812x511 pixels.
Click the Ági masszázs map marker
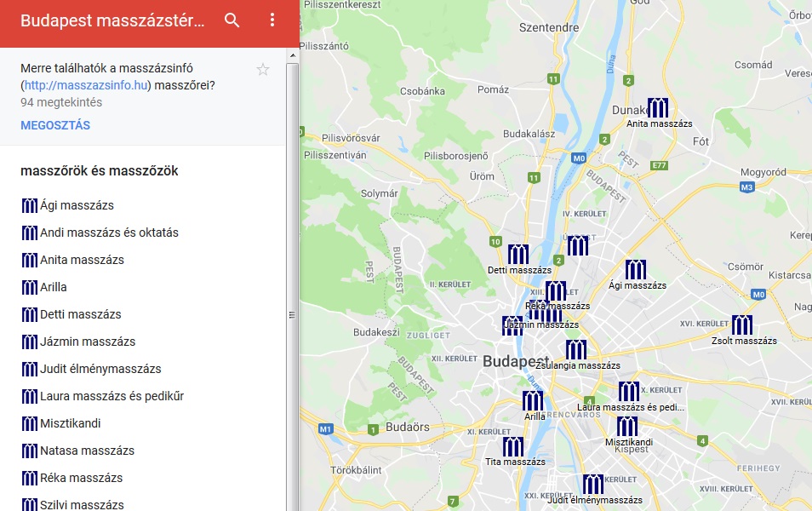click(636, 270)
